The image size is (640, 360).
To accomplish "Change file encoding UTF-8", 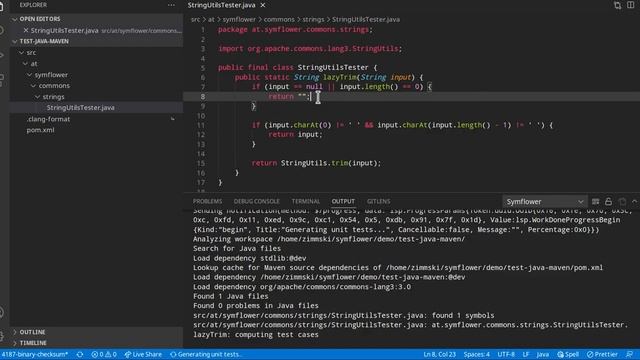I will pos(506,354).
